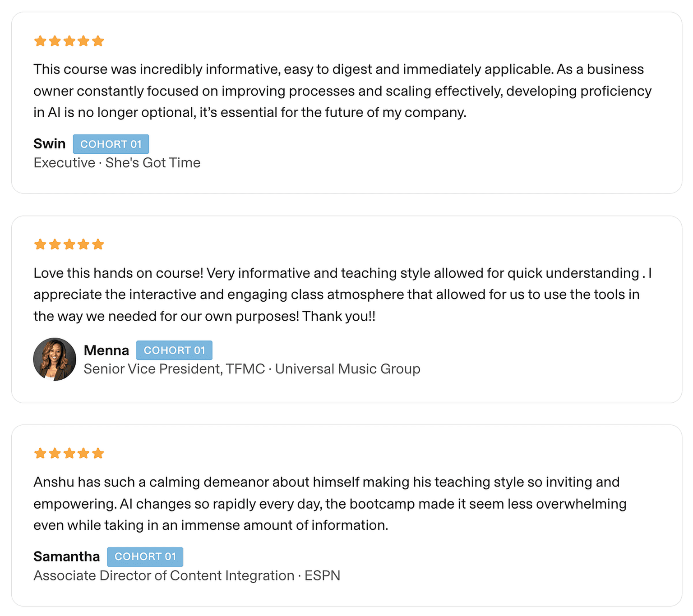Click Samantha's COHORT 01 badge
Screen dimensions: 693x616
(145, 557)
